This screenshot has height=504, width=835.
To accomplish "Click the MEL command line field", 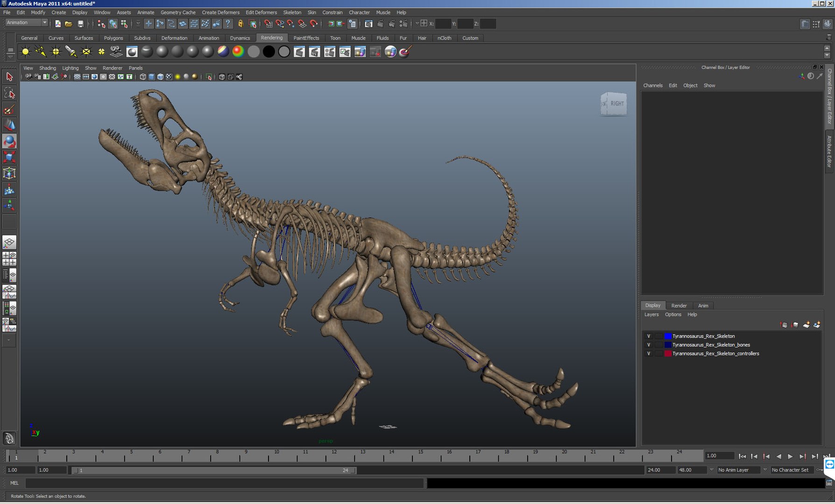I will point(224,483).
